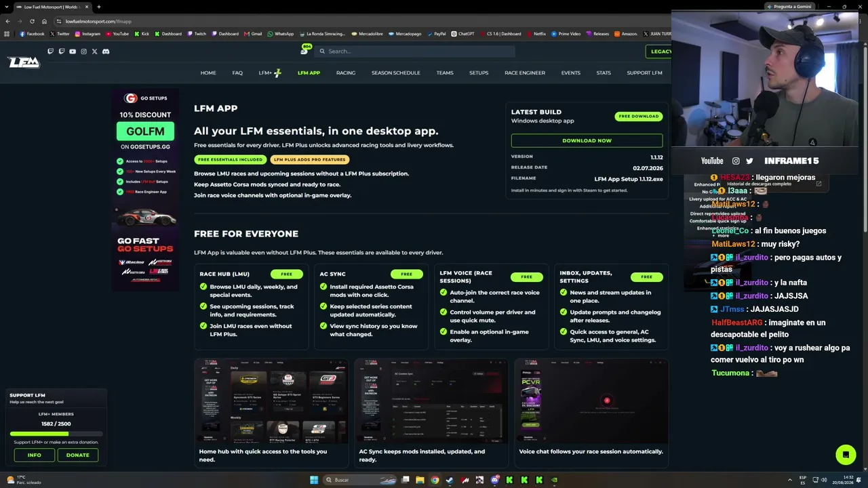Expand the browser tab search chevron
The width and height of the screenshot is (868, 488).
point(7,7)
